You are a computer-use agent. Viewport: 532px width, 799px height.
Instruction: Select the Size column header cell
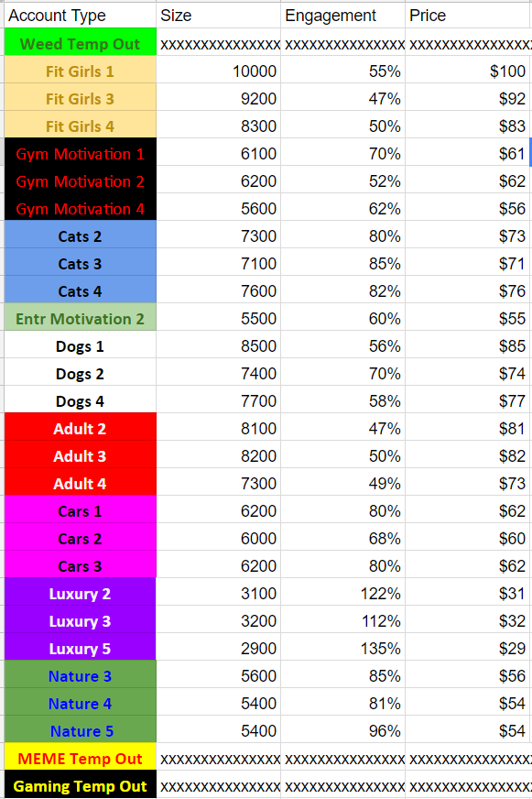[x=219, y=16]
